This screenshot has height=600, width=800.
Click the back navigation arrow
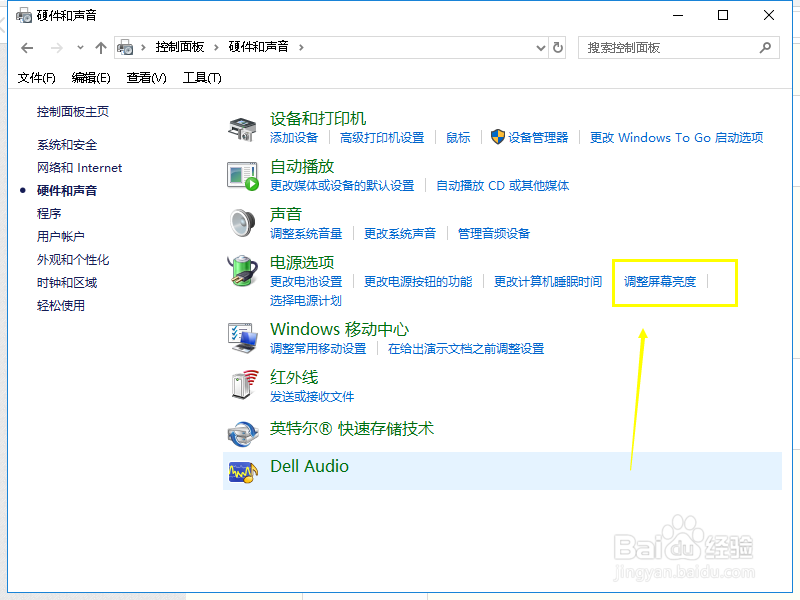27,47
